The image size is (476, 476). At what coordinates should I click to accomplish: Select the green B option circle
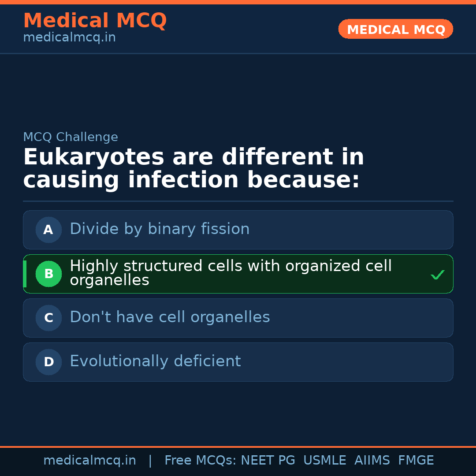(48, 274)
